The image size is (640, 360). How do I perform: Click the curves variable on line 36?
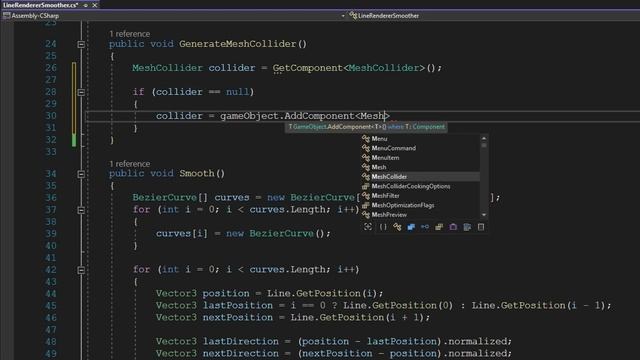pyautogui.click(x=232, y=198)
